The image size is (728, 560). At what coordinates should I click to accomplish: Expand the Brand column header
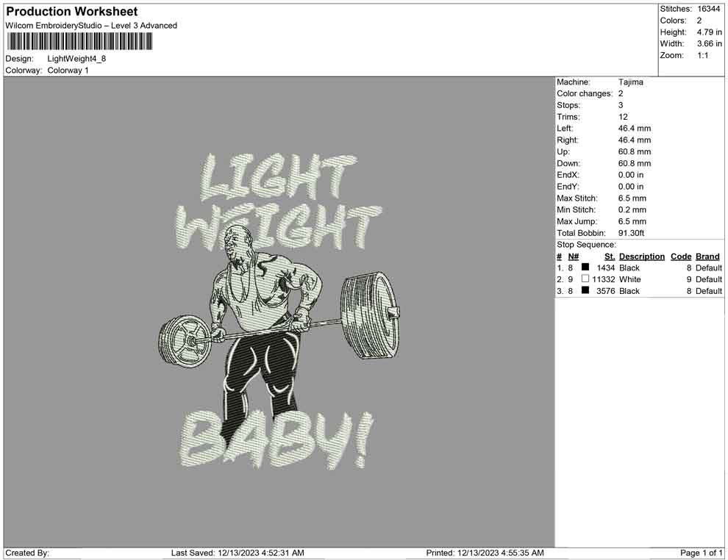coord(707,256)
